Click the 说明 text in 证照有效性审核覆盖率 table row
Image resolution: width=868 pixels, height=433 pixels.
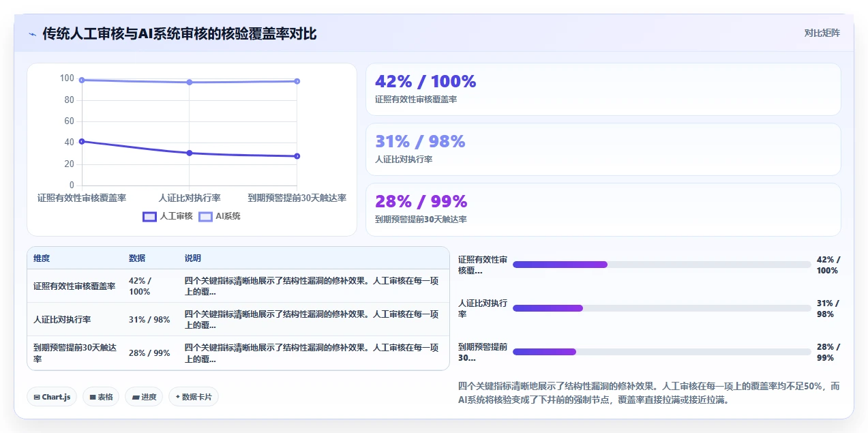coord(312,286)
